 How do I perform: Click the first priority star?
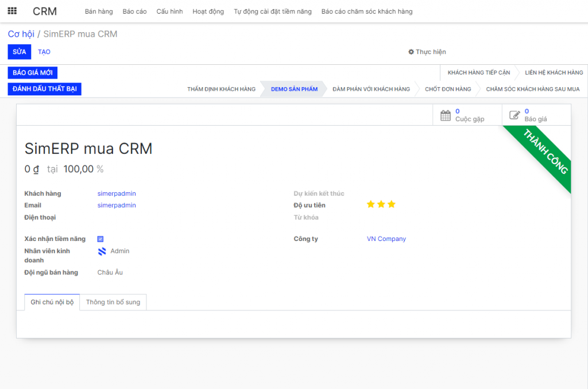[370, 204]
